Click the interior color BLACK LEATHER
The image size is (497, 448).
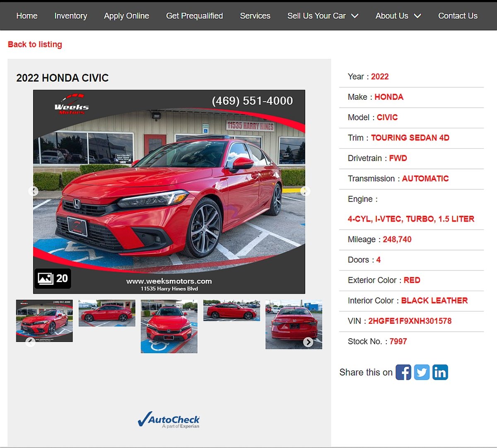(x=434, y=301)
